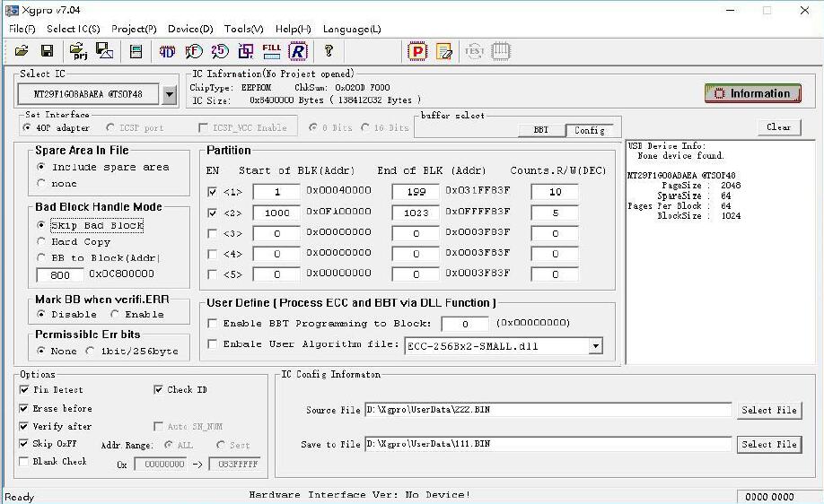Open the Device(D) menu
The width and height of the screenshot is (824, 504).
pos(190,29)
